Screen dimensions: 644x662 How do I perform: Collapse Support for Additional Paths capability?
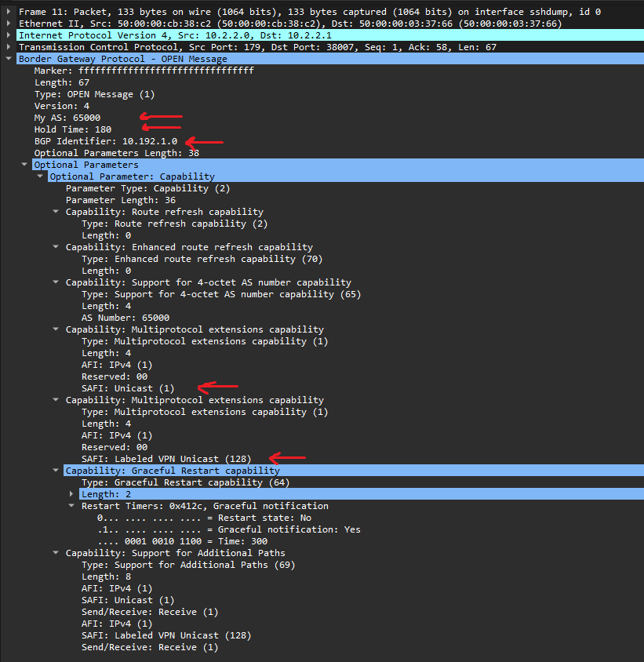56,553
